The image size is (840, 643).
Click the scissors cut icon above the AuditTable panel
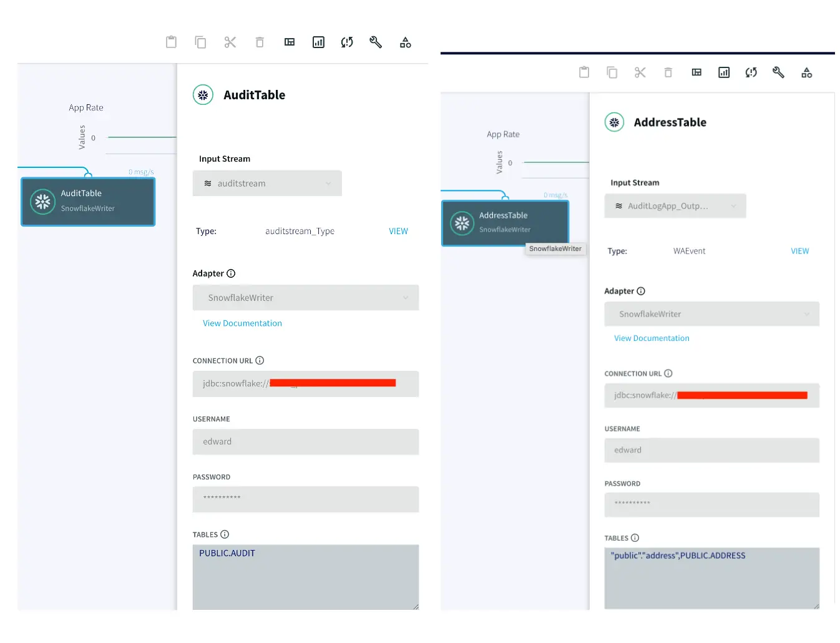230,42
